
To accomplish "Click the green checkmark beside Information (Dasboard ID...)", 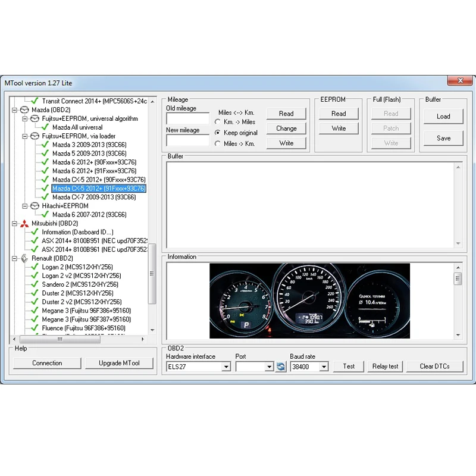I will pos(35,232).
